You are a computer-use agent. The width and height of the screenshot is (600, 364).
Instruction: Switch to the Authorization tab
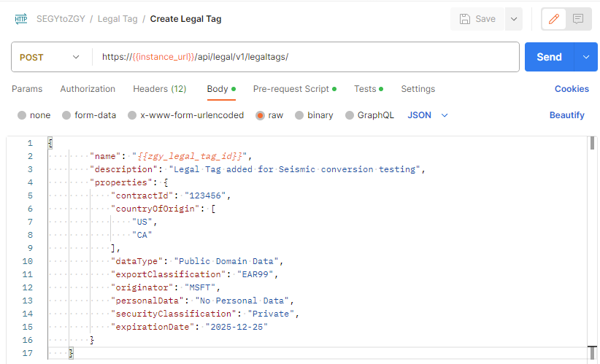click(88, 89)
